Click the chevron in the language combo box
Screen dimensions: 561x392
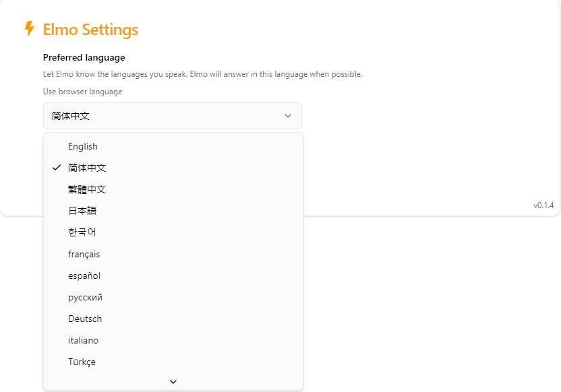pos(288,116)
